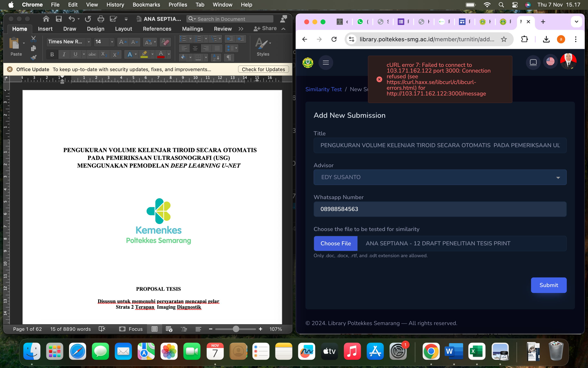Expand more ribbon tabs chevron
This screenshot has height=368, width=588.
pos(241,29)
